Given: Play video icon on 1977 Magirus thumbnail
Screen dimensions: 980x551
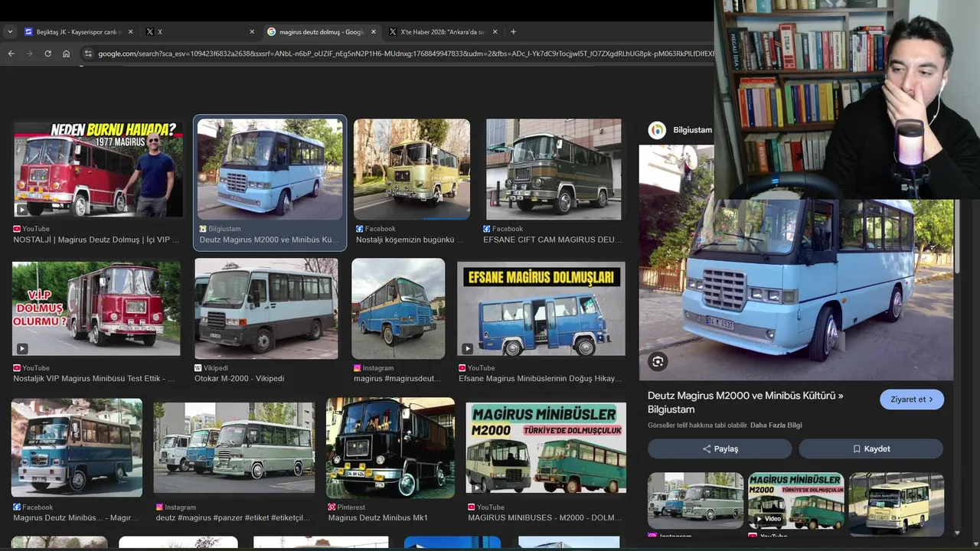Looking at the screenshot, I should (21, 209).
